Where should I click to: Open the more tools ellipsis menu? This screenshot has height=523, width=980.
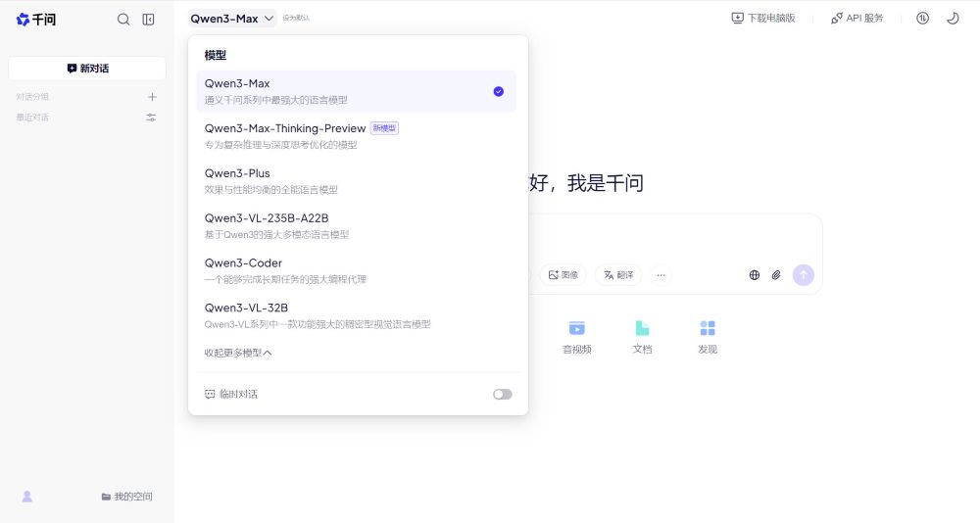point(661,275)
